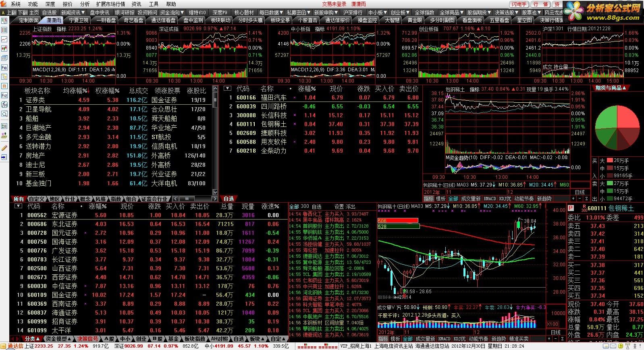
Task: Click the 下翻 page-down toolbar button
Action: pyautogui.click(x=23, y=12)
